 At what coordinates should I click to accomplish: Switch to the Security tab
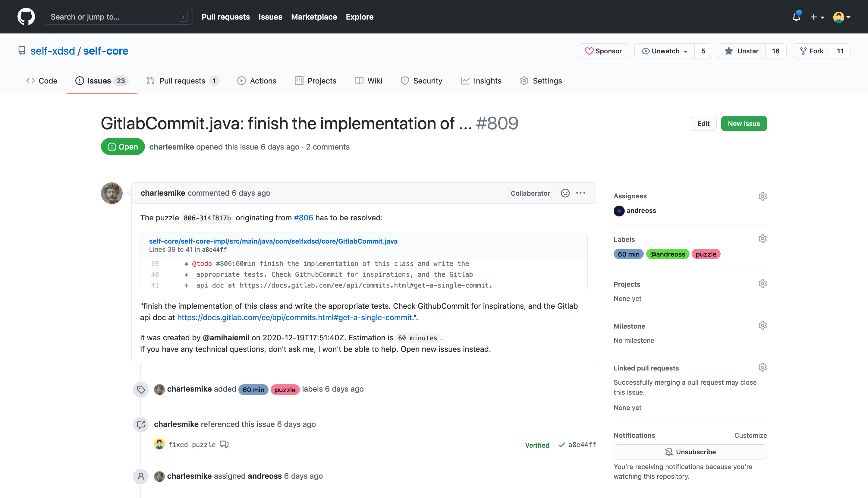click(x=422, y=81)
